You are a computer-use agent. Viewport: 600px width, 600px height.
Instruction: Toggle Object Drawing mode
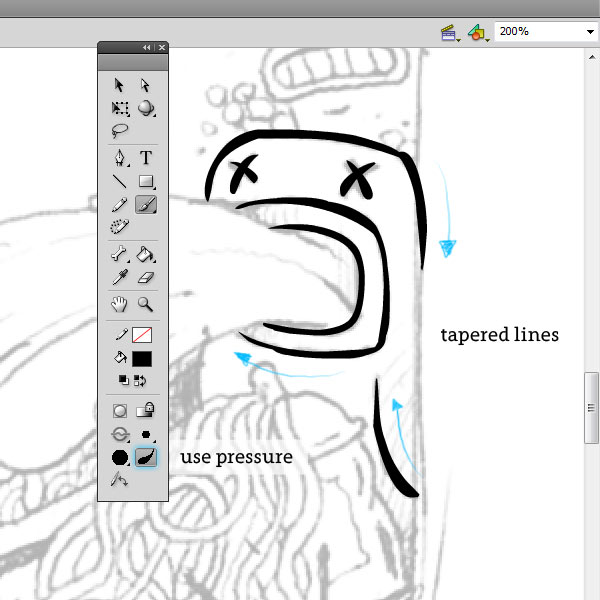point(120,411)
